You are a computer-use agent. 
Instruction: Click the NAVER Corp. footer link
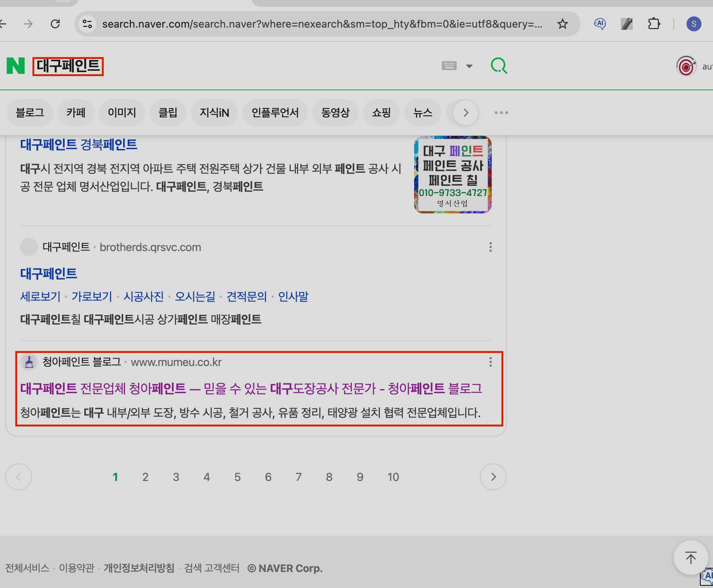click(x=285, y=568)
